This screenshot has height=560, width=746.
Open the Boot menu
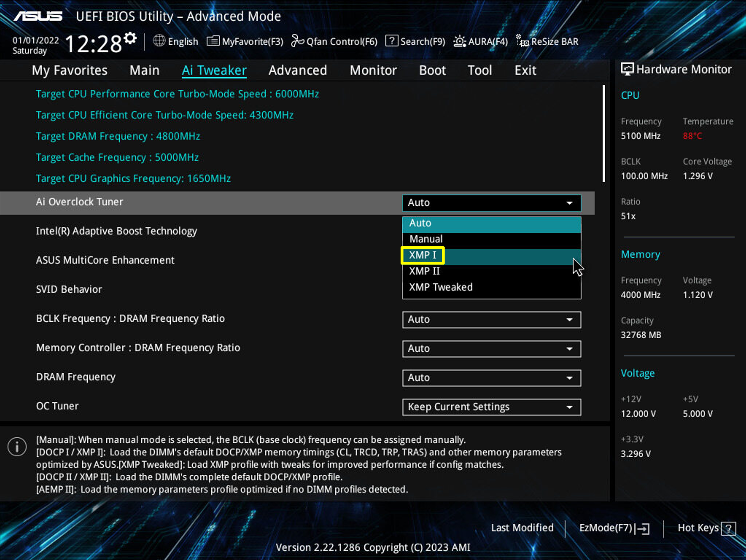[x=432, y=70]
